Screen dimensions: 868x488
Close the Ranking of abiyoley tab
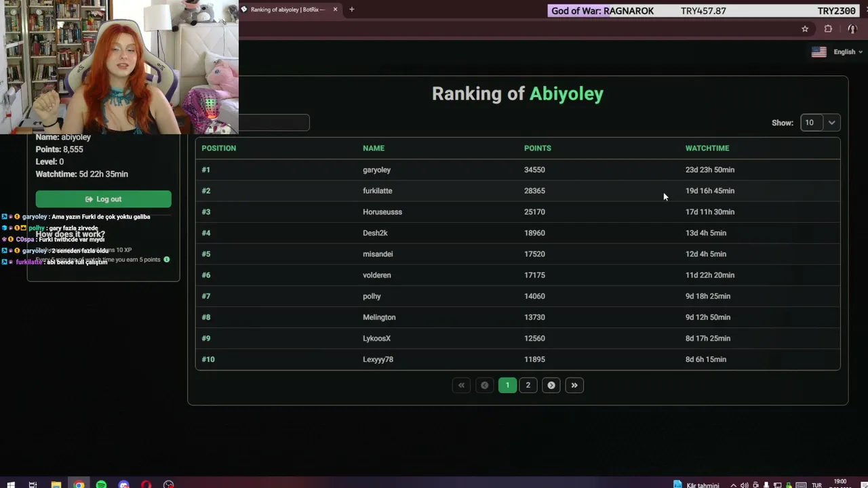click(x=335, y=9)
